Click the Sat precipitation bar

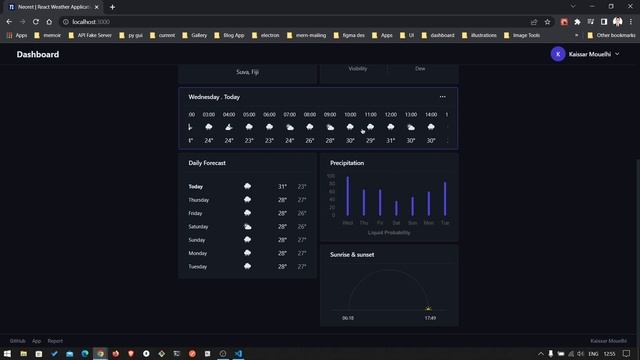pos(396,208)
